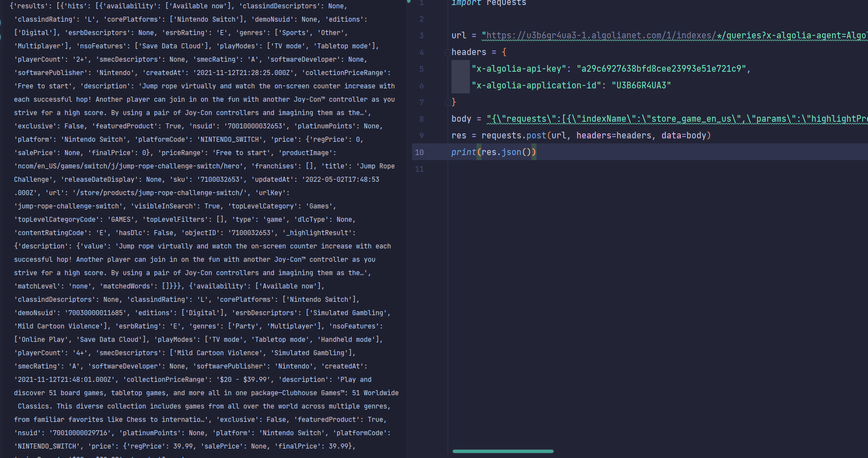Place cursor on empty line 11
Image resolution: width=868 pixels, height=458 pixels.
coord(555,169)
